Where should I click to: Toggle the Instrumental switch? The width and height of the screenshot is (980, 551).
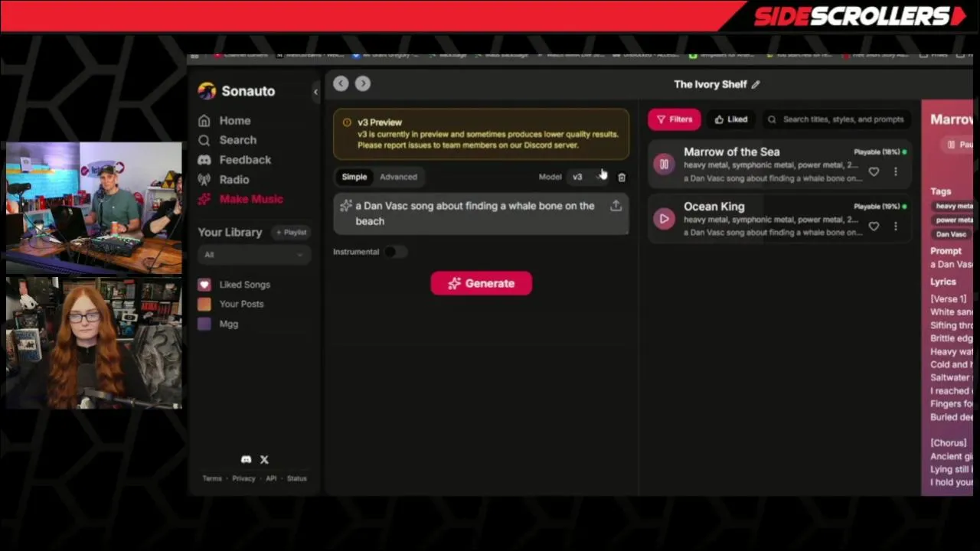coord(395,252)
